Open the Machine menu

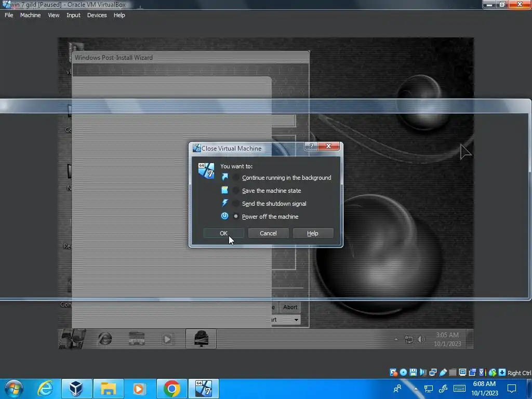pyautogui.click(x=30, y=15)
